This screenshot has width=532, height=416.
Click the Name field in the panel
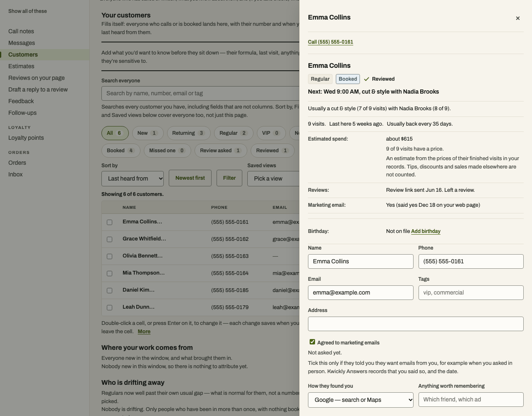click(361, 261)
